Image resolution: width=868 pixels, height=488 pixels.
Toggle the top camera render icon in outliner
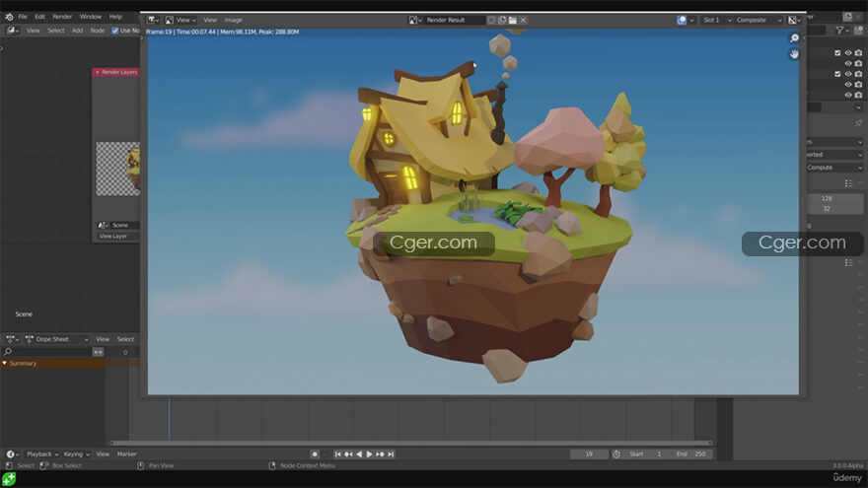858,53
